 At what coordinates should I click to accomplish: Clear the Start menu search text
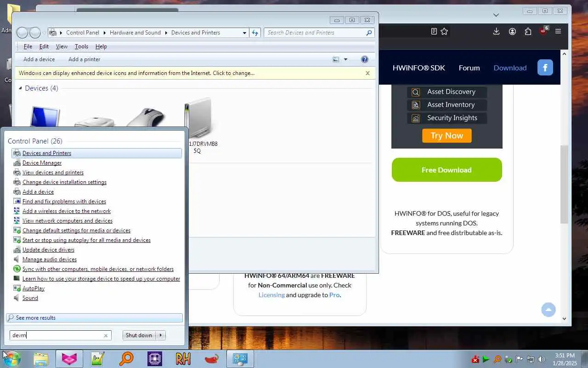pyautogui.click(x=106, y=336)
